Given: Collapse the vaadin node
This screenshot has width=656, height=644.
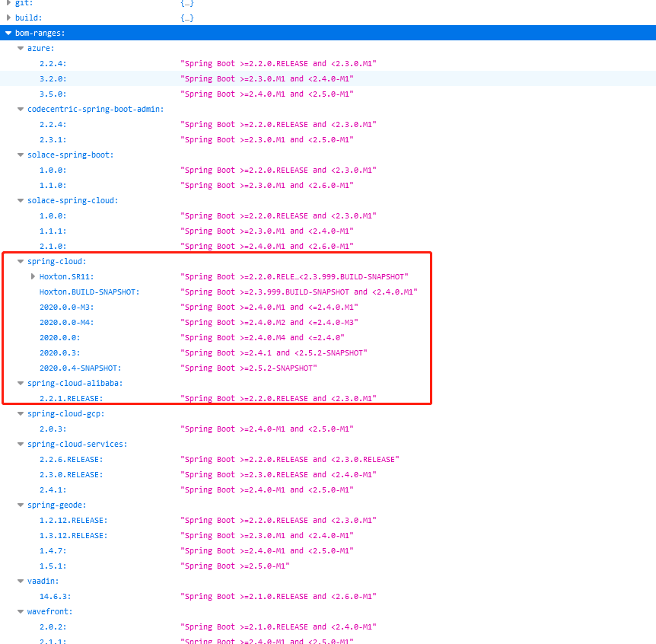Looking at the screenshot, I should pyautogui.click(x=21, y=582).
